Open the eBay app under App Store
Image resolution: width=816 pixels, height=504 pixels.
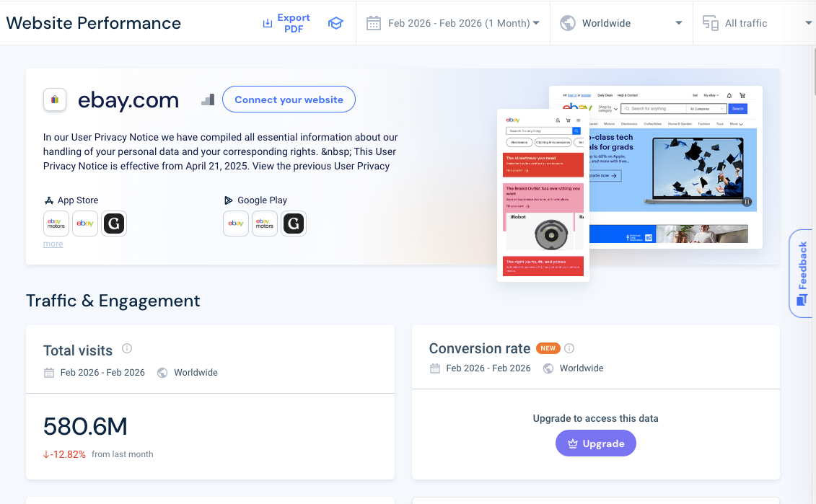tap(85, 224)
